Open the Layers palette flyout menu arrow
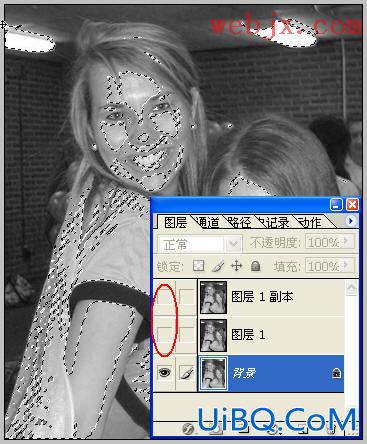This screenshot has width=367, height=444. click(351, 221)
